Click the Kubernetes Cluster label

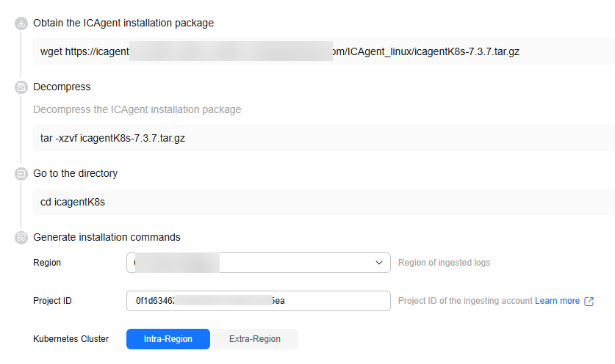(71, 339)
